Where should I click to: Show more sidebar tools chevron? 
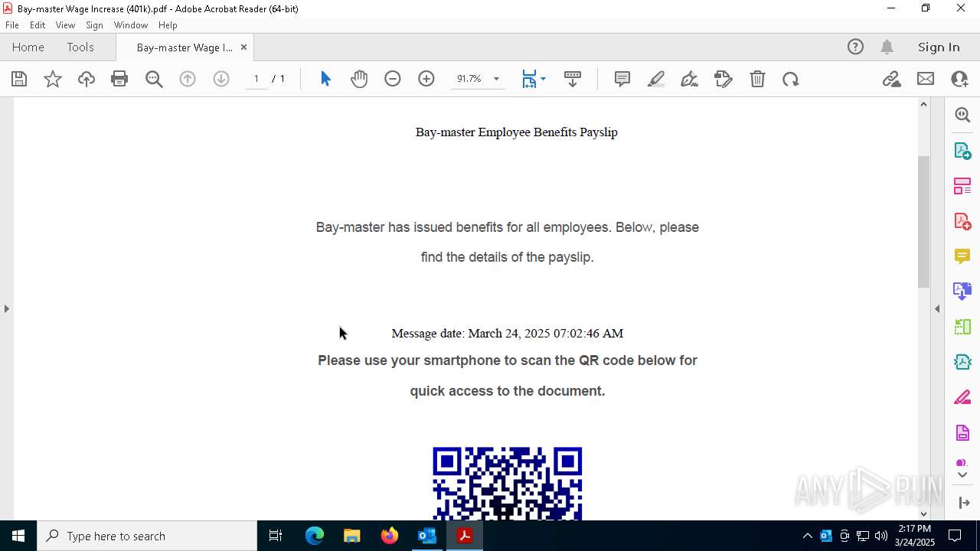point(962,475)
